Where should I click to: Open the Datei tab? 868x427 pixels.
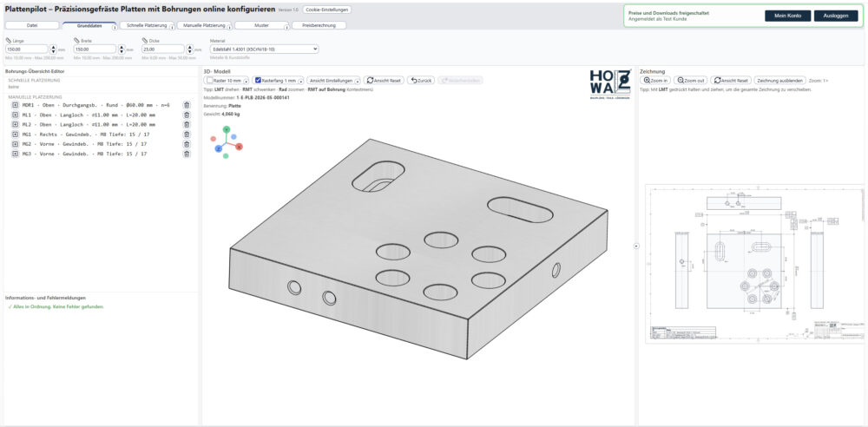point(32,25)
